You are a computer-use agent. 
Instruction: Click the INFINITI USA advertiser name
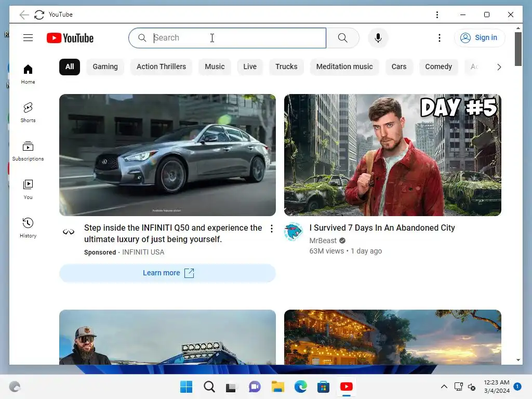[143, 252]
